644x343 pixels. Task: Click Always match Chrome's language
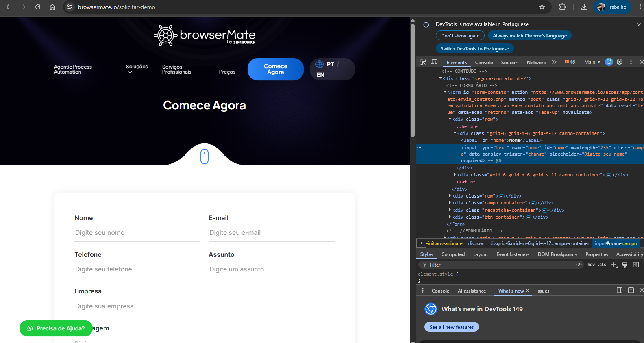[x=530, y=36]
